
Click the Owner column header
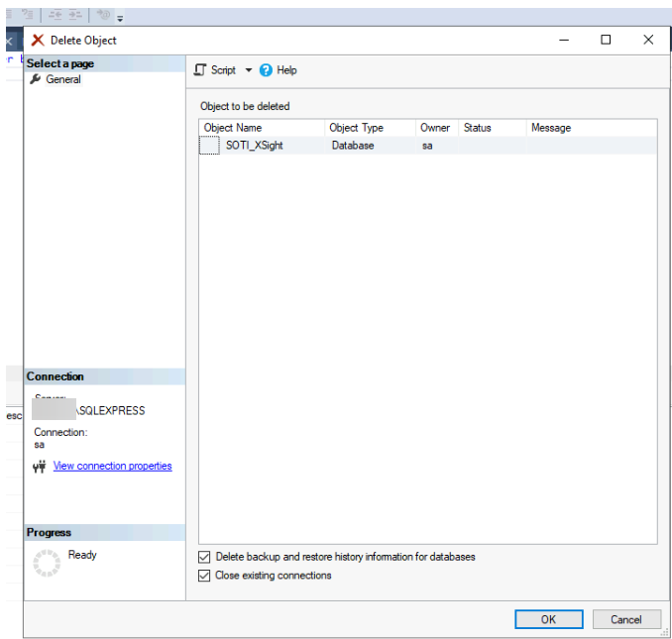coord(435,128)
